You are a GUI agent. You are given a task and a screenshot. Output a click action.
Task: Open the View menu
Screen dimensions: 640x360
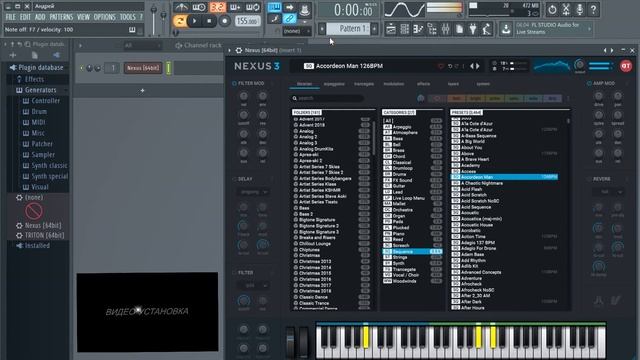83,17
